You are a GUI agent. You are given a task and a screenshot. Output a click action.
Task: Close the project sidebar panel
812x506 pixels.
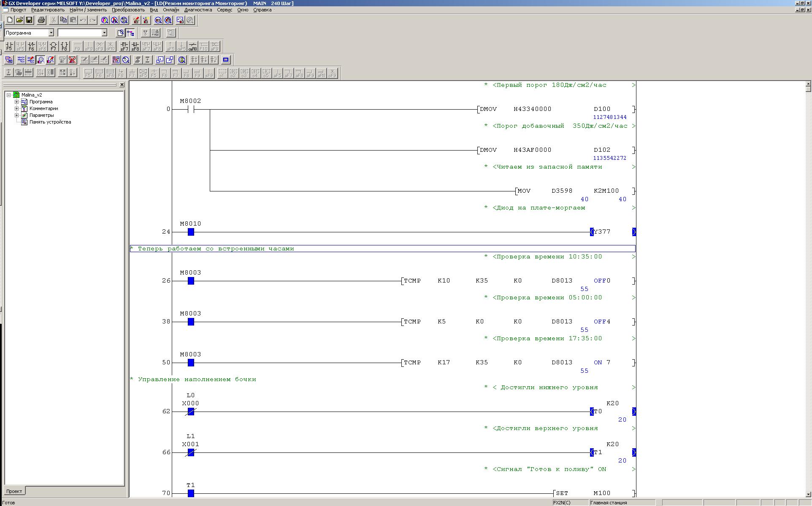(122, 85)
